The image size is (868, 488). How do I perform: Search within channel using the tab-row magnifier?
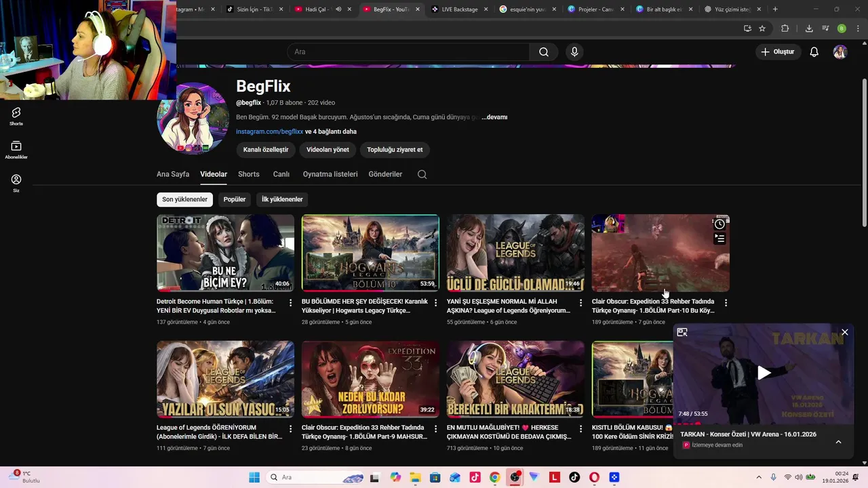coord(422,174)
